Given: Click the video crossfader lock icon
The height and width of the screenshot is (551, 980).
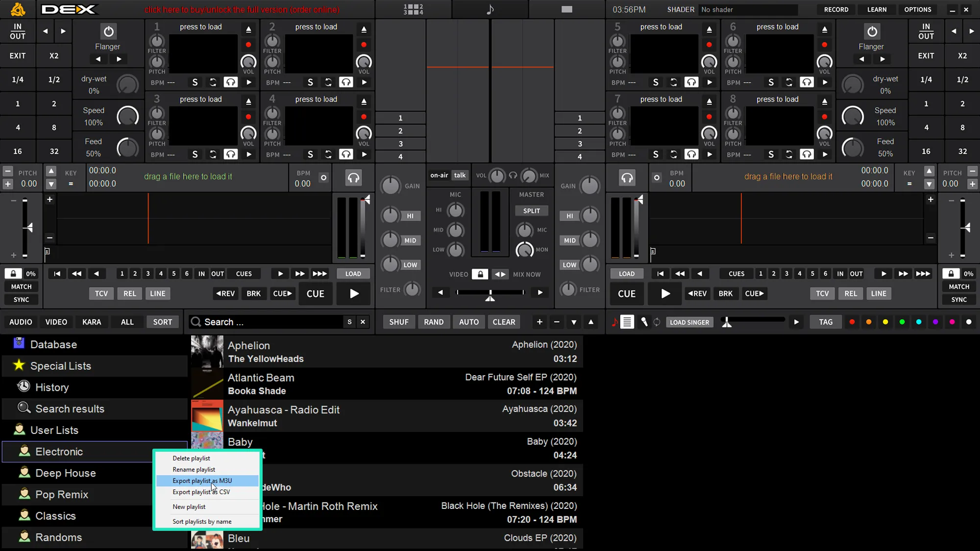Looking at the screenshot, I should tap(480, 274).
